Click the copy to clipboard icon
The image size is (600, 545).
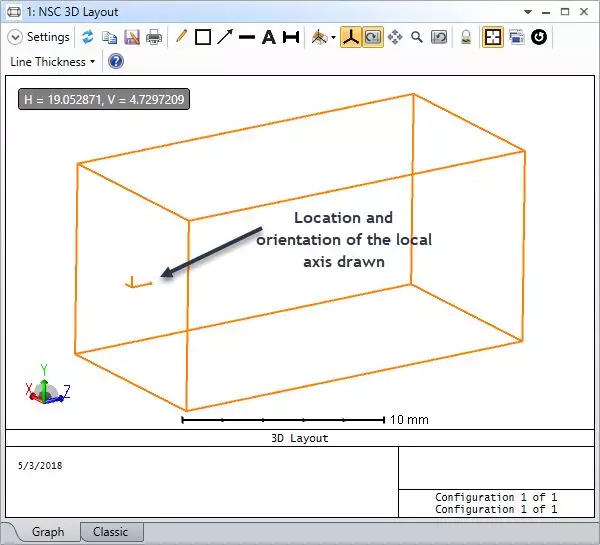(x=110, y=37)
